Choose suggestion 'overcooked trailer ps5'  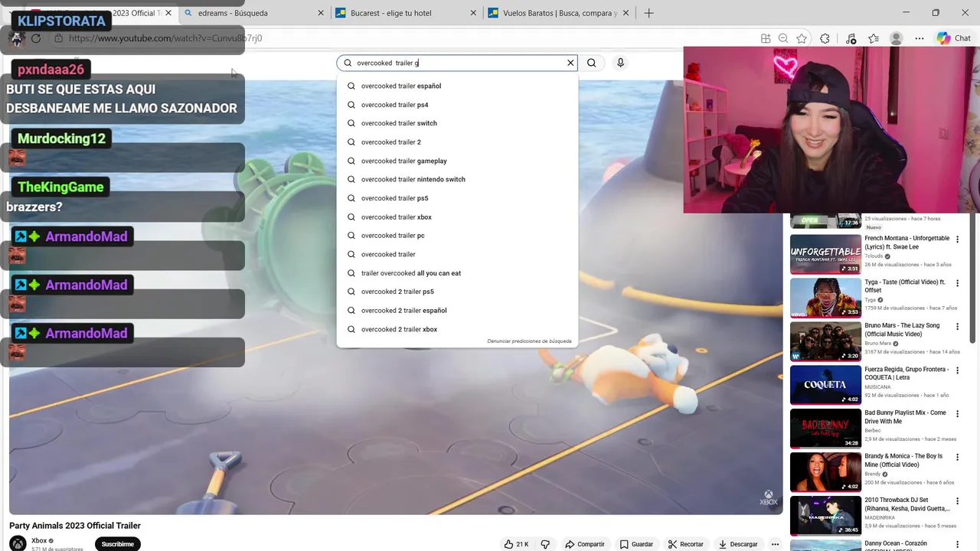457,198
